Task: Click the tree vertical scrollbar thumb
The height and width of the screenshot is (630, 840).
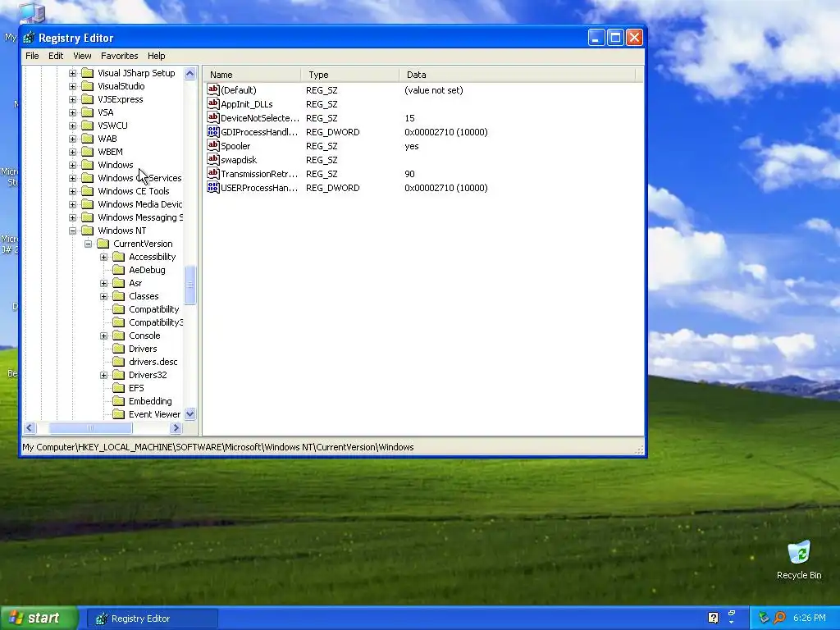Action: point(189,285)
